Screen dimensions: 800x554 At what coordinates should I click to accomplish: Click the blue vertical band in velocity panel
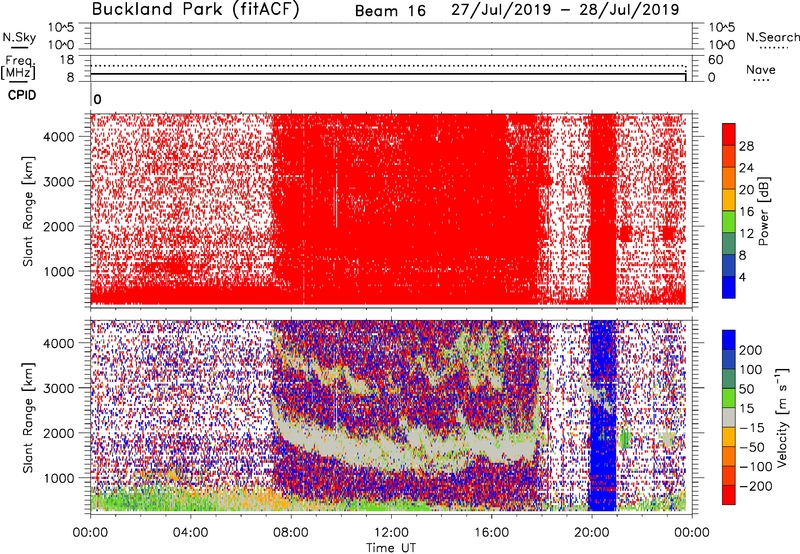tap(603, 416)
